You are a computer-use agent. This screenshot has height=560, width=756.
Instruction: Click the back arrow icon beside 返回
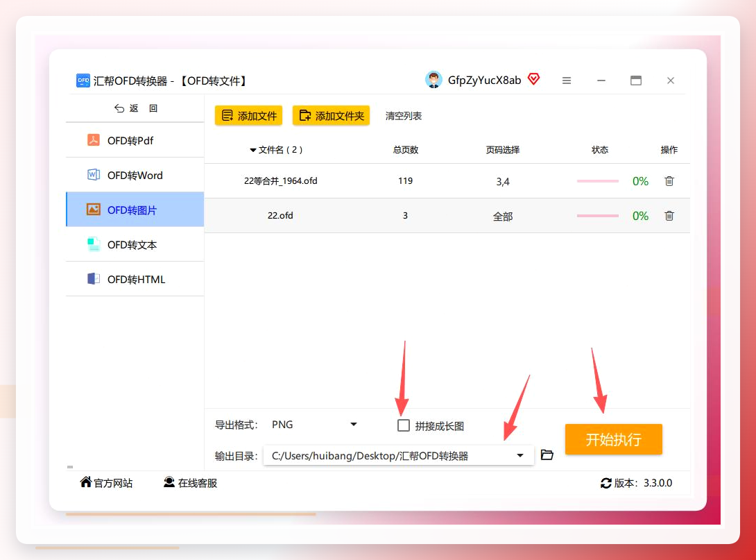pos(119,108)
